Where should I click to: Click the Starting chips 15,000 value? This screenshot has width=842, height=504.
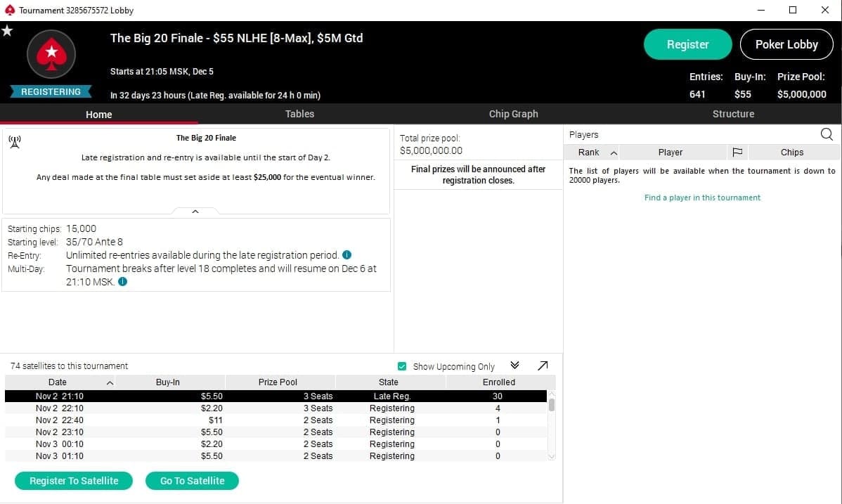click(x=81, y=228)
